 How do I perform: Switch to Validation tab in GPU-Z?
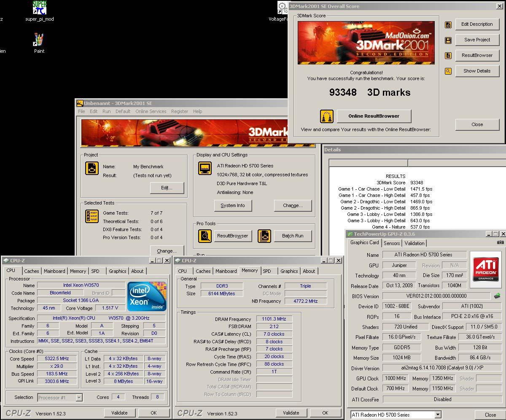pyautogui.click(x=414, y=243)
